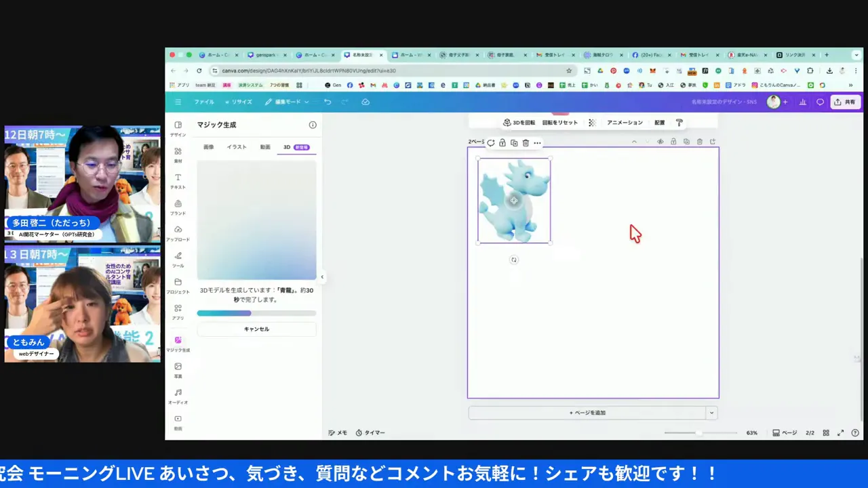The height and width of the screenshot is (488, 868).
Task: Collapse the マジック生成 panel with the chevron
Action: coord(321,277)
